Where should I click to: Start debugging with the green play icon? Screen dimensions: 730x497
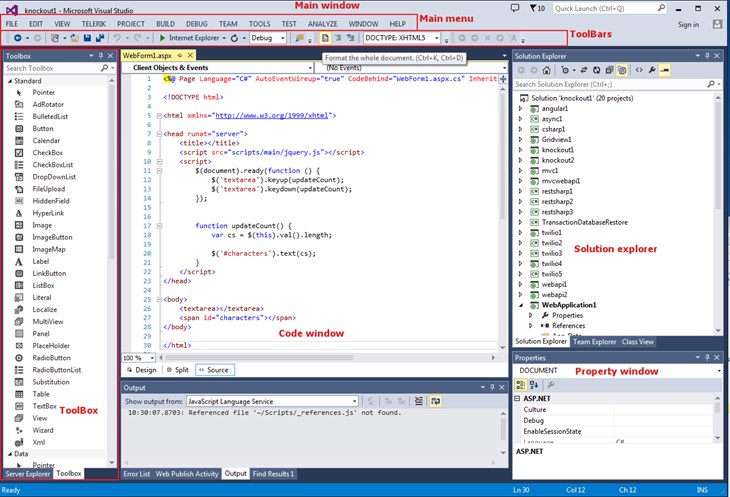tap(162, 38)
